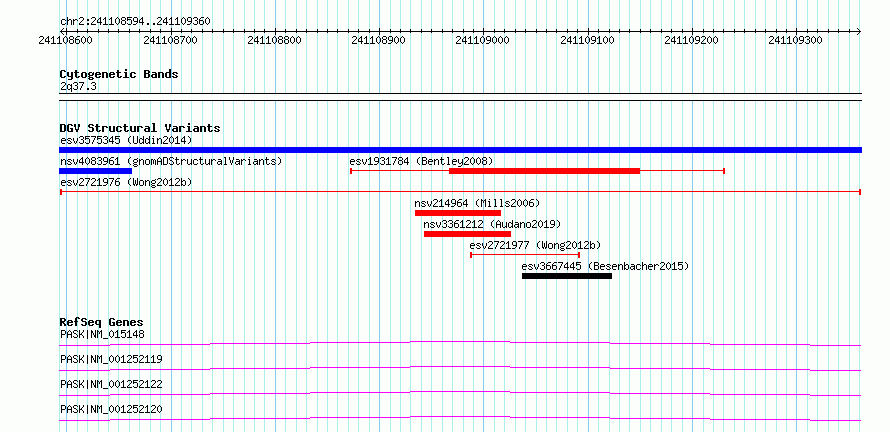Click ruler position 241109300
The height and width of the screenshot is (432, 890).
click(x=795, y=40)
